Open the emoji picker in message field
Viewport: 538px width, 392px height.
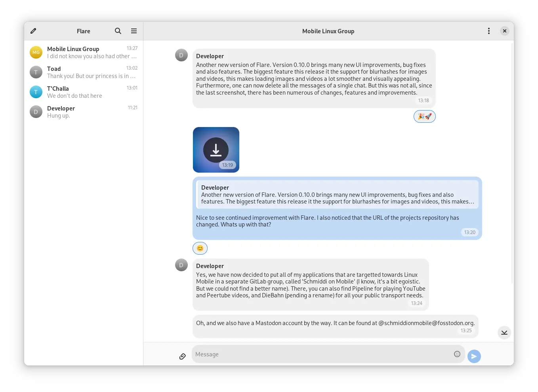457,354
